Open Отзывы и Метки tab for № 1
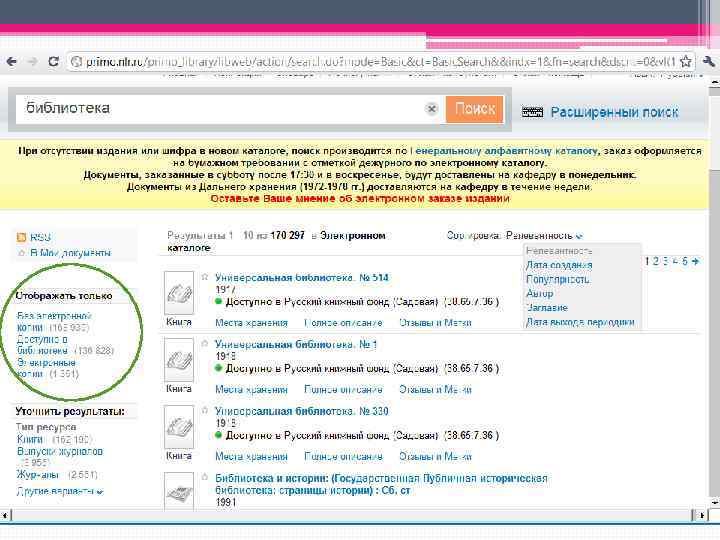Image resolution: width=720 pixels, height=540 pixels. pyautogui.click(x=435, y=390)
